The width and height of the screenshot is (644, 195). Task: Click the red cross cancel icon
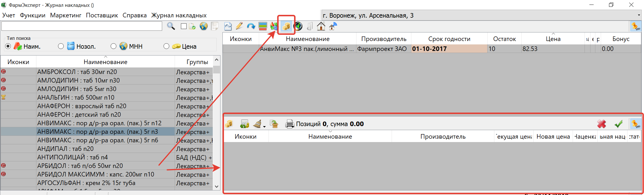coord(601,124)
